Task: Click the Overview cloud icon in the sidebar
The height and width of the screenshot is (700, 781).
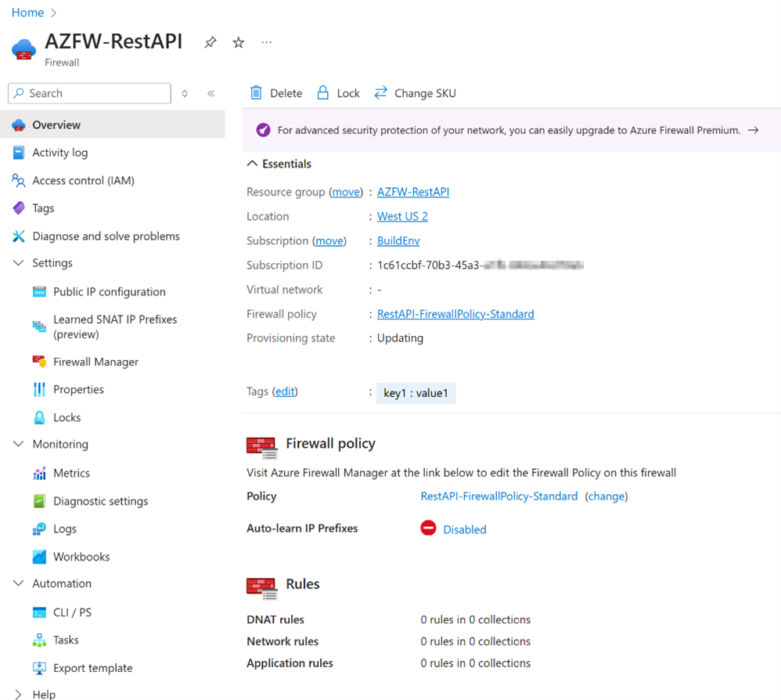Action: click(x=19, y=124)
